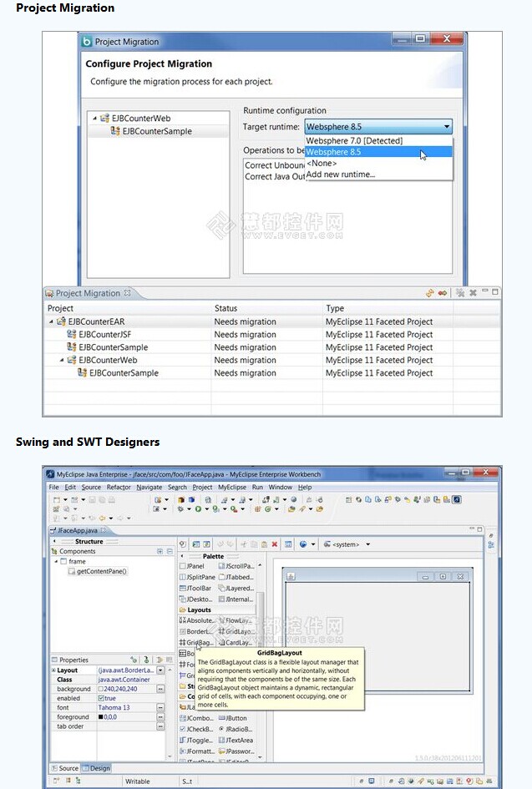Image resolution: width=532 pixels, height=789 pixels.
Task: Select the JSplitPane palette item
Action: (197, 577)
